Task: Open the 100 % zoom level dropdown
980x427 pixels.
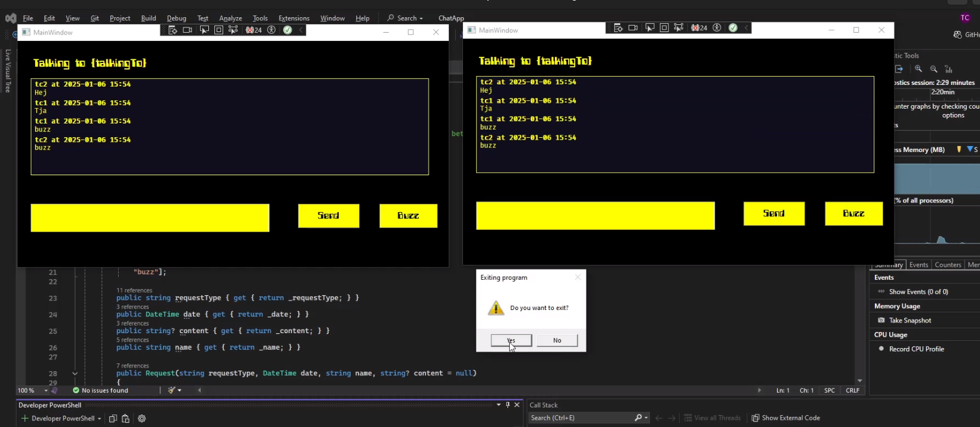Action: (46, 391)
